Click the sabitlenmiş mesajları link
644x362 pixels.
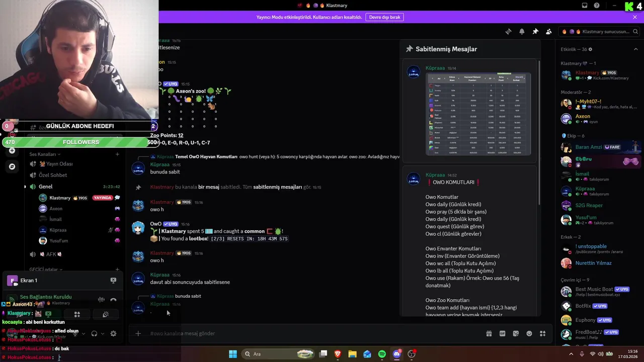(x=277, y=187)
